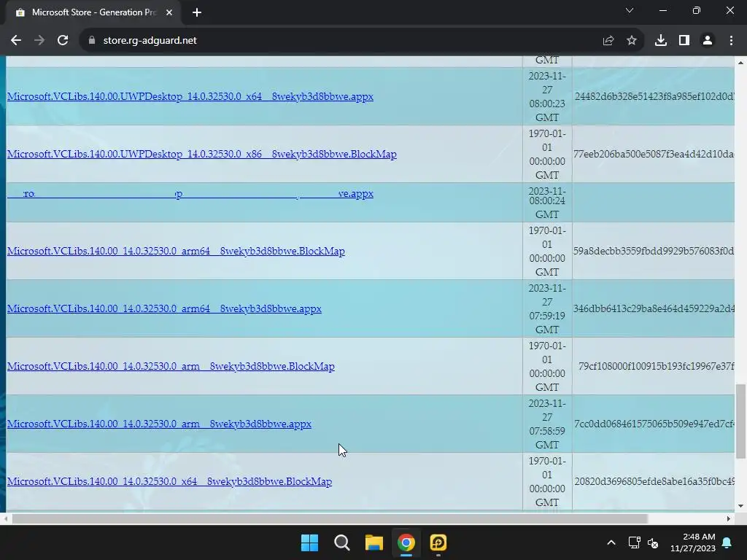Viewport: 747px width, 560px height.
Task: Open the notifications bell
Action: [x=727, y=542]
